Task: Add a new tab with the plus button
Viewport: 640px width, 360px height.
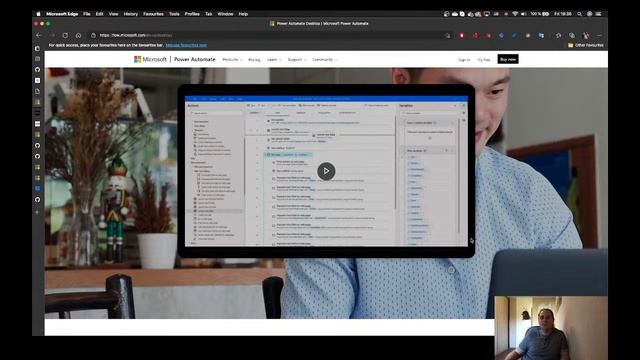Action: [x=37, y=212]
